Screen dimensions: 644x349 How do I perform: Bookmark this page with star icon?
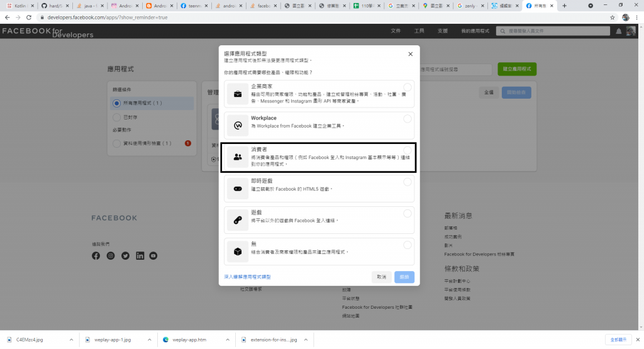[613, 17]
